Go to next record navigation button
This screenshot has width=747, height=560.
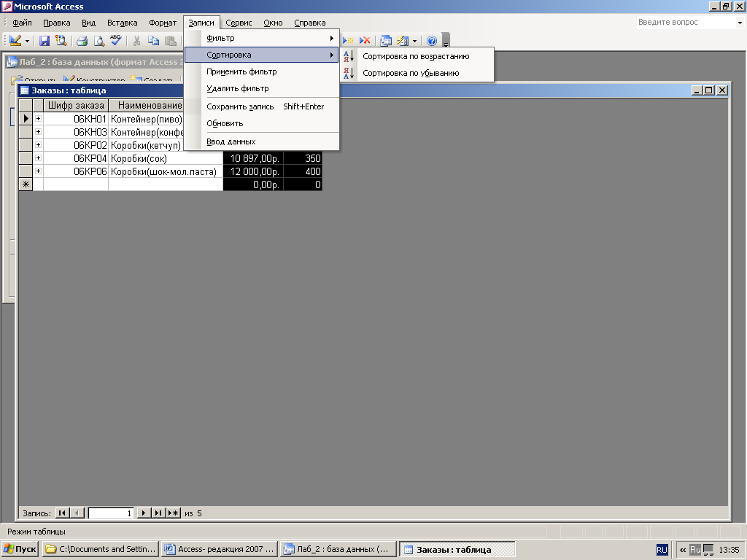(x=144, y=513)
